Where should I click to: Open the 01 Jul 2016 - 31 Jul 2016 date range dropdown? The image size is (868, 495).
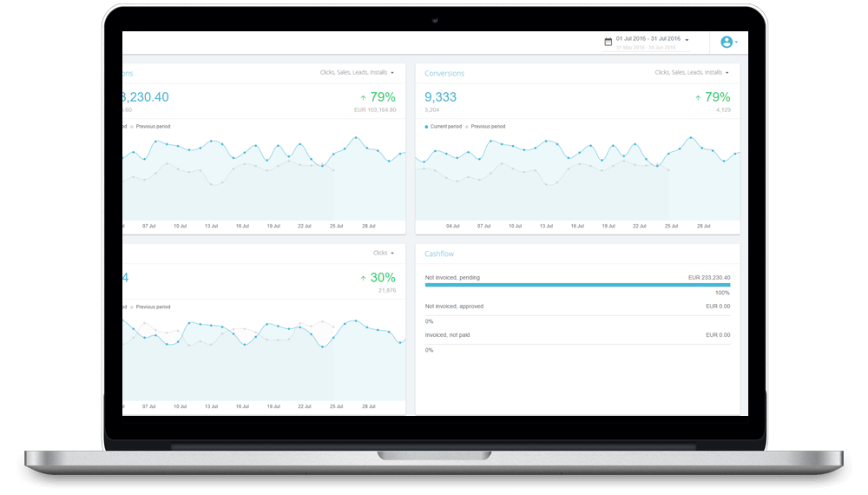(x=652, y=39)
